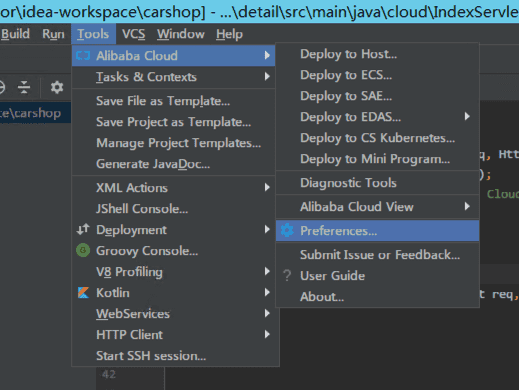Viewport: 519px width, 390px height.
Task: Choose Save Project as Template...
Action: pyautogui.click(x=173, y=122)
